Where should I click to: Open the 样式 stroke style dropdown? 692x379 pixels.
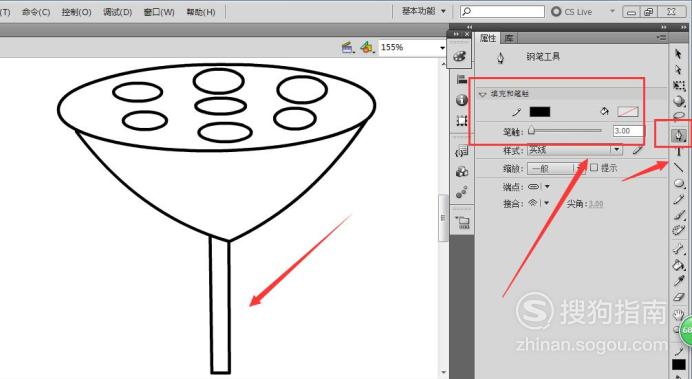point(575,150)
